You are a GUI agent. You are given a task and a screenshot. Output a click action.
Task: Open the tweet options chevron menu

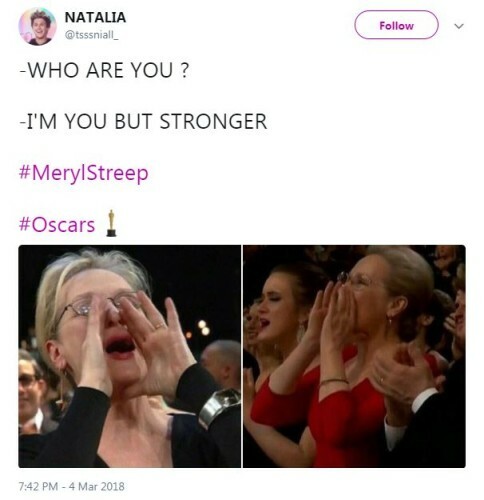coord(459,26)
